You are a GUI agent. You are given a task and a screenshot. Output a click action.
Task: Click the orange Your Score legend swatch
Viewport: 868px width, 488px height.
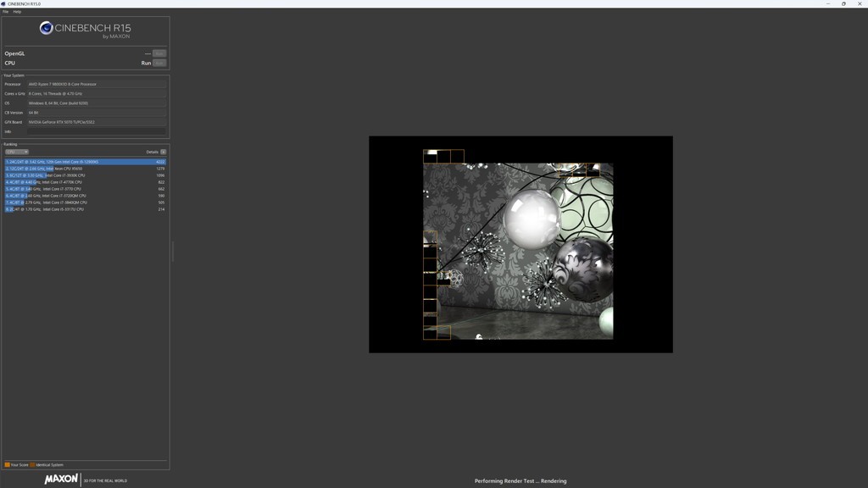tap(7, 465)
